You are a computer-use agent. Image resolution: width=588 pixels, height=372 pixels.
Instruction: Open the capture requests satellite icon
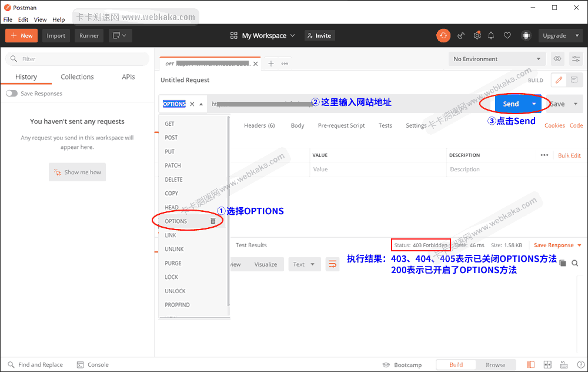[462, 35]
